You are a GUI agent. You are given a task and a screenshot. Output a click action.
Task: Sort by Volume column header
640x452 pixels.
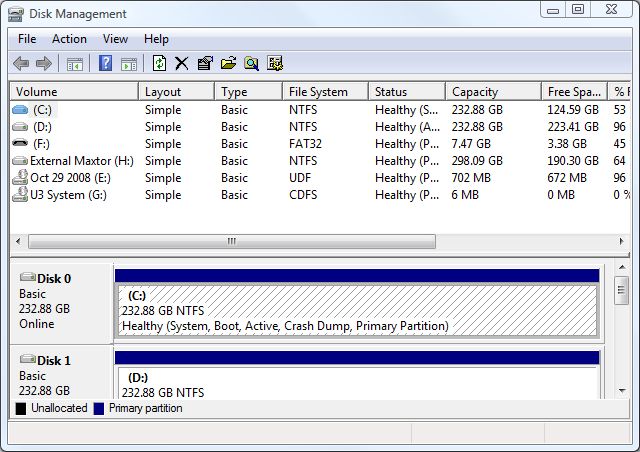pos(73,92)
